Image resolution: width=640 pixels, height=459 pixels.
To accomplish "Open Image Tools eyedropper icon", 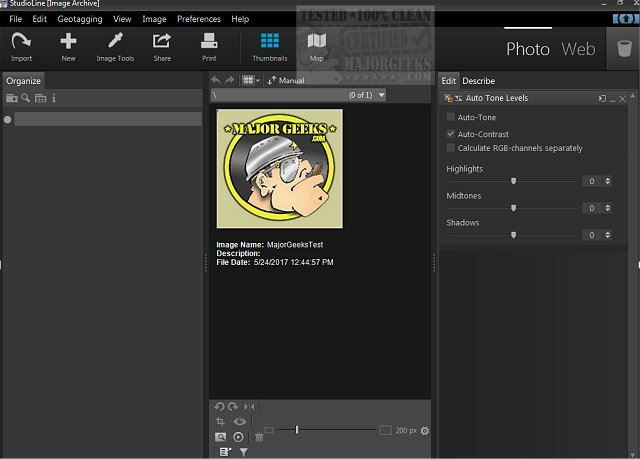I will pyautogui.click(x=115, y=42).
